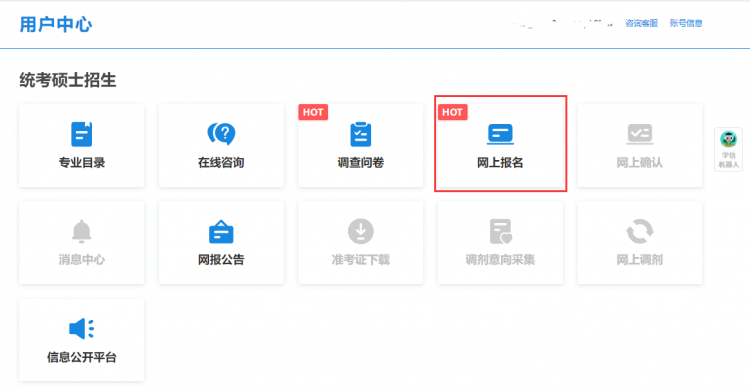Open the 专业目录 document icon

coord(81,134)
